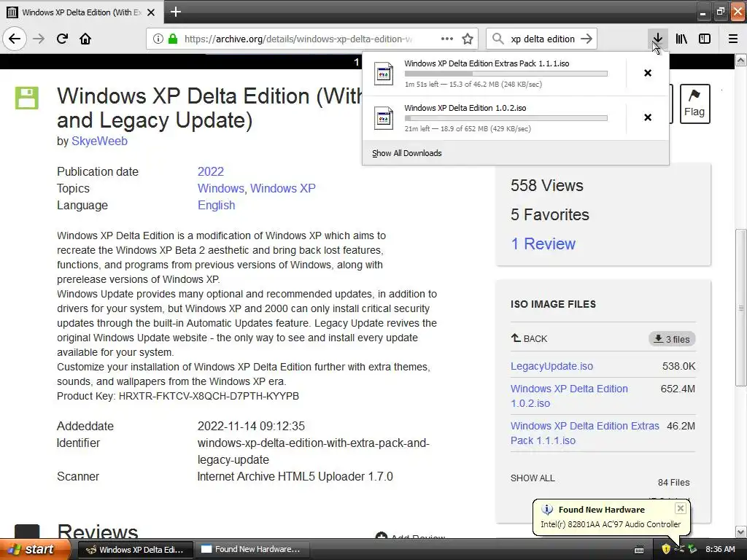The image size is (747, 560).
Task: Click the 8:36 AM taskbar clock
Action: (x=720, y=550)
